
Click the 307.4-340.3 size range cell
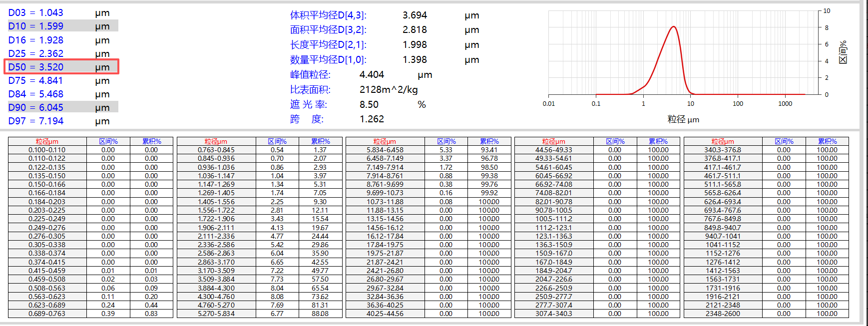(x=554, y=314)
